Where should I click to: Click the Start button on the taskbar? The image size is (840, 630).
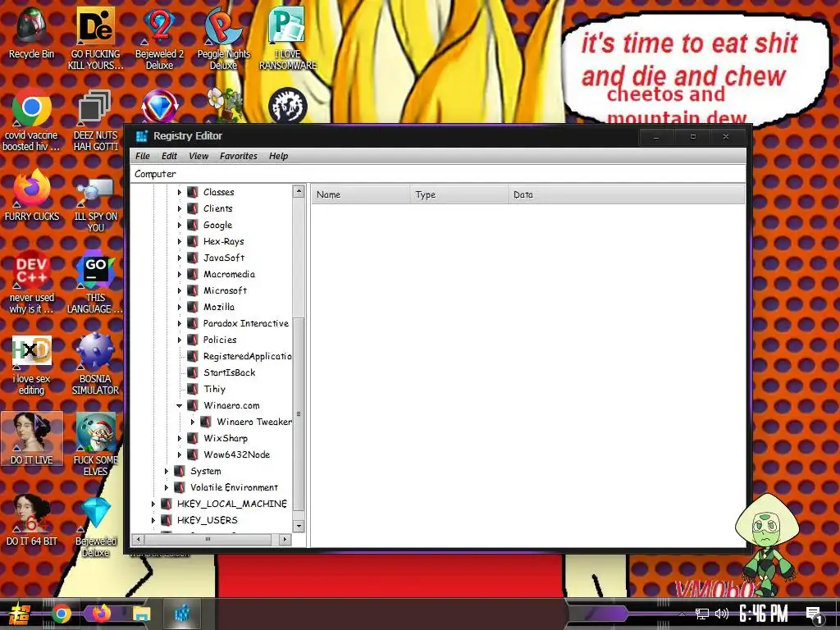(20, 614)
